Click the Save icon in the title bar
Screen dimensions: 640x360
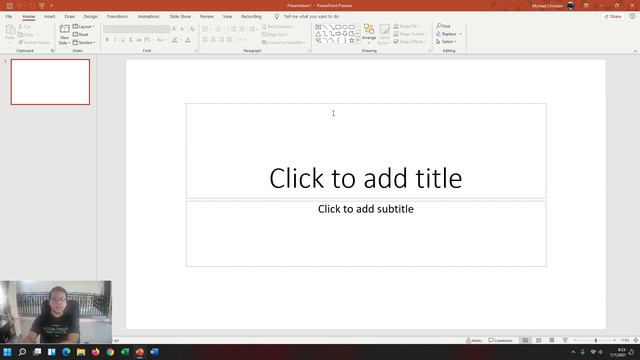tap(9, 6)
